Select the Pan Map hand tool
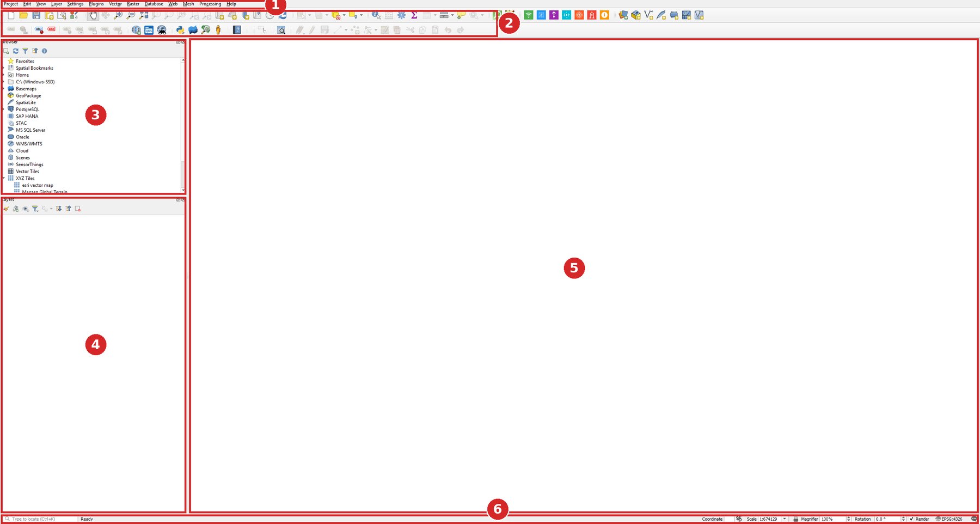Image resolution: width=980 pixels, height=524 pixels. click(93, 15)
